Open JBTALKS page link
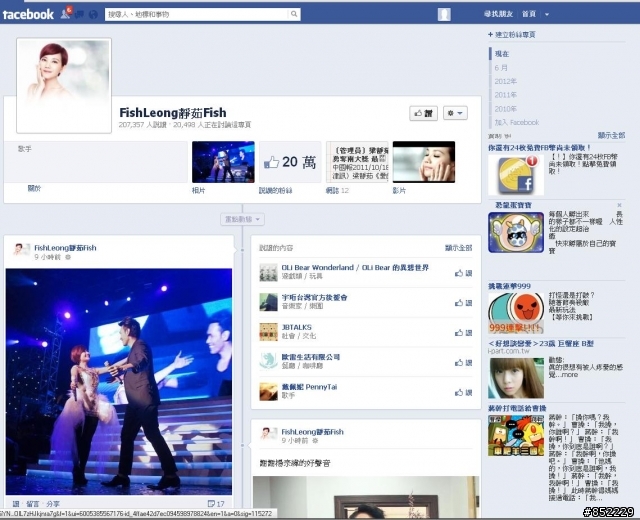The width and height of the screenshot is (640, 520). pyautogui.click(x=297, y=327)
